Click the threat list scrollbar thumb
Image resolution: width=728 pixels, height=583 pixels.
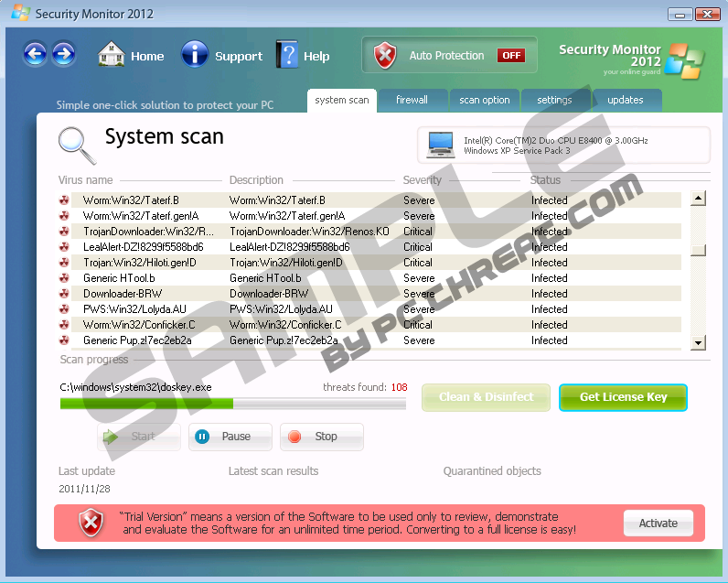[698, 251]
